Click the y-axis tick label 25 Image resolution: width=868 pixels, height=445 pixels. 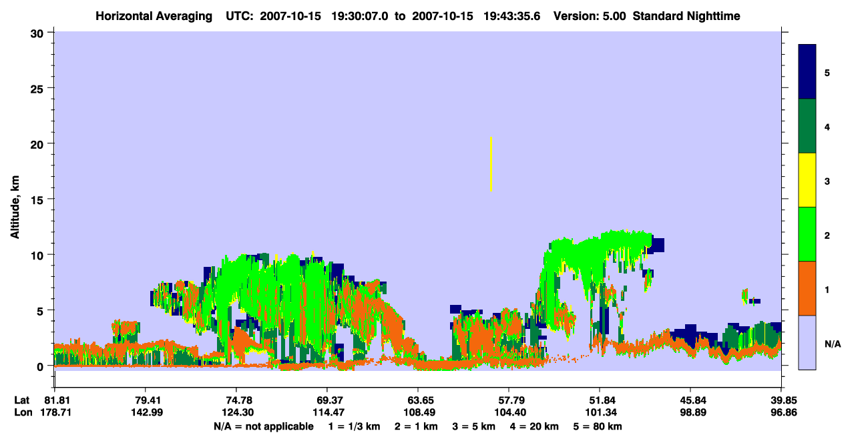coord(39,88)
